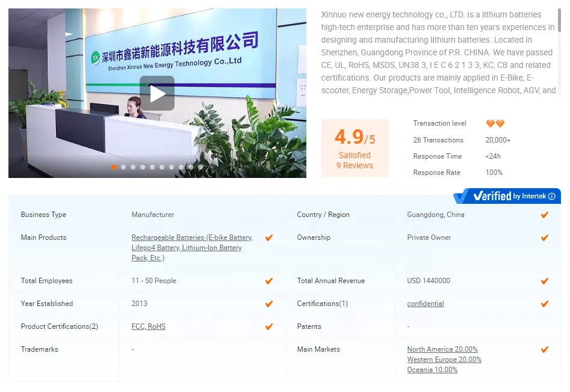Click the 9 Reviews text
The height and width of the screenshot is (392, 570).
[x=355, y=165]
